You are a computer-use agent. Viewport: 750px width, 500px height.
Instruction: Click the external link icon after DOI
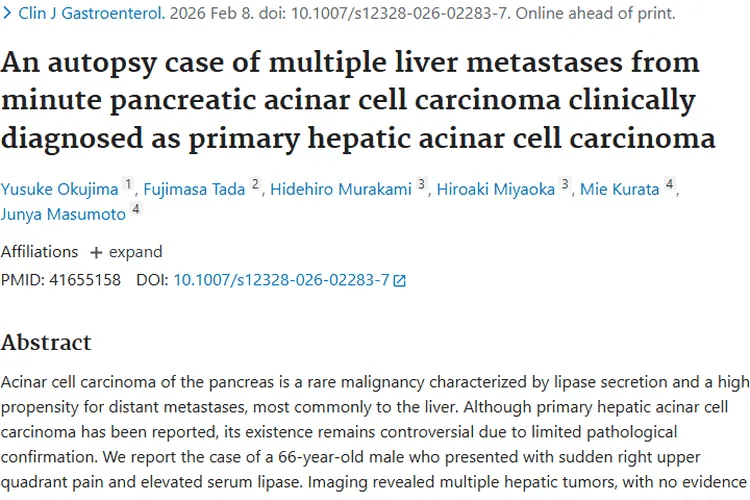click(400, 281)
